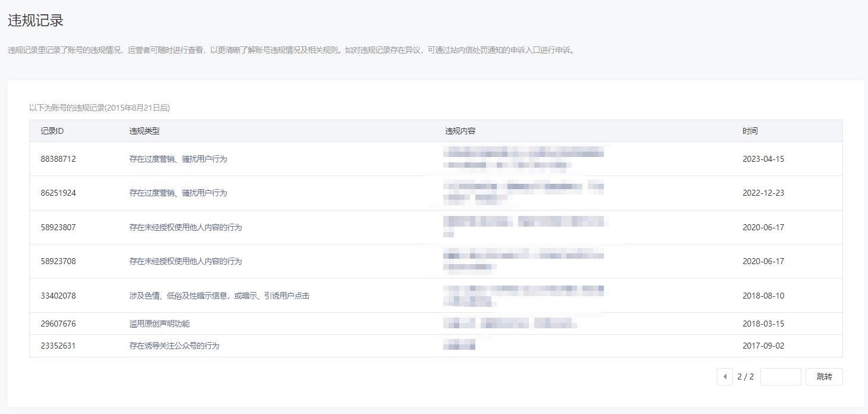Click the 2023-04-15 date cell
The height and width of the screenshot is (414, 868).
[763, 159]
